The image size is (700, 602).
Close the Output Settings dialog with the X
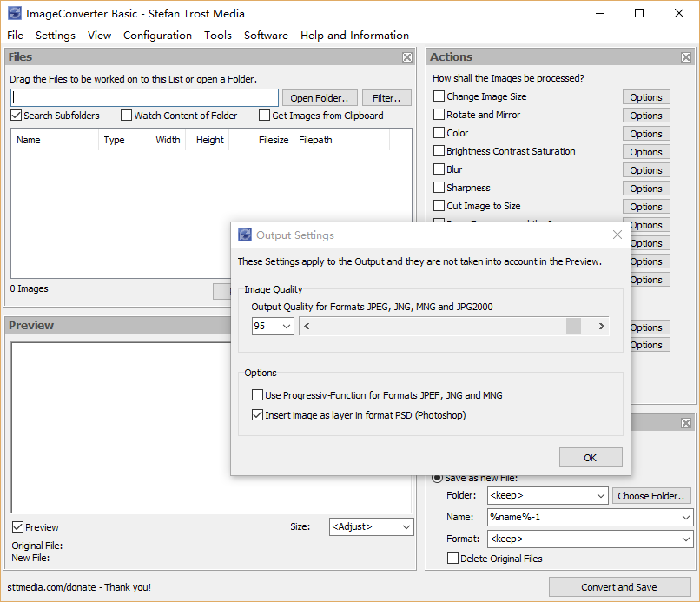[x=617, y=235]
